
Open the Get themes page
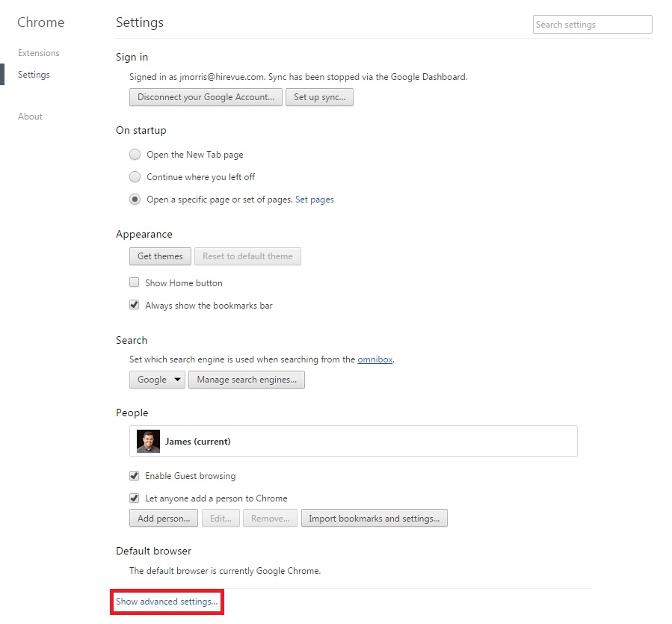coord(159,256)
